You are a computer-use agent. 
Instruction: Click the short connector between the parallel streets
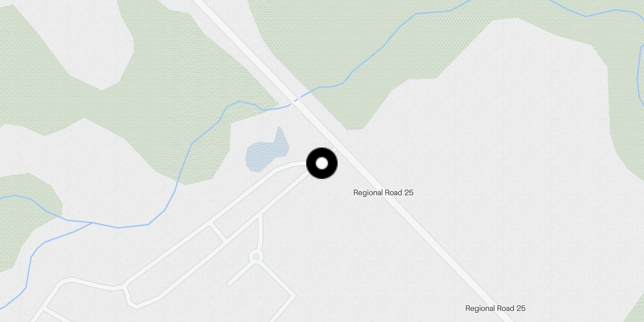(219, 233)
